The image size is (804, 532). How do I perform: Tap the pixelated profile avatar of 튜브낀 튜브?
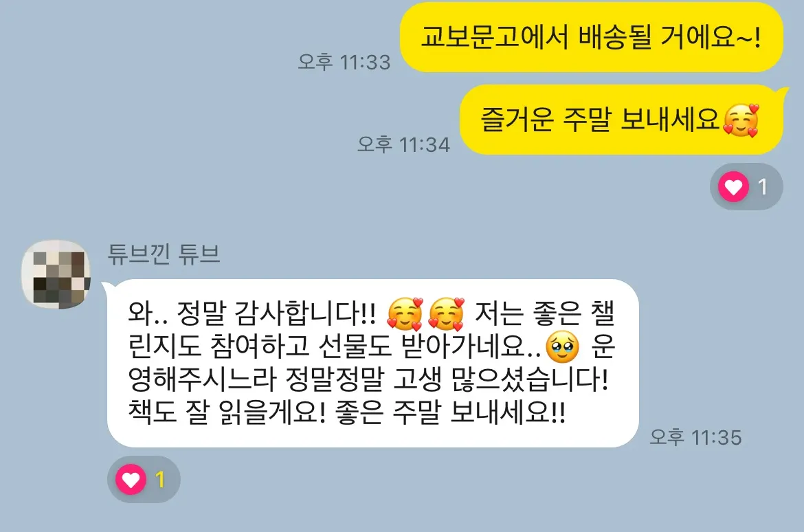click(56, 274)
